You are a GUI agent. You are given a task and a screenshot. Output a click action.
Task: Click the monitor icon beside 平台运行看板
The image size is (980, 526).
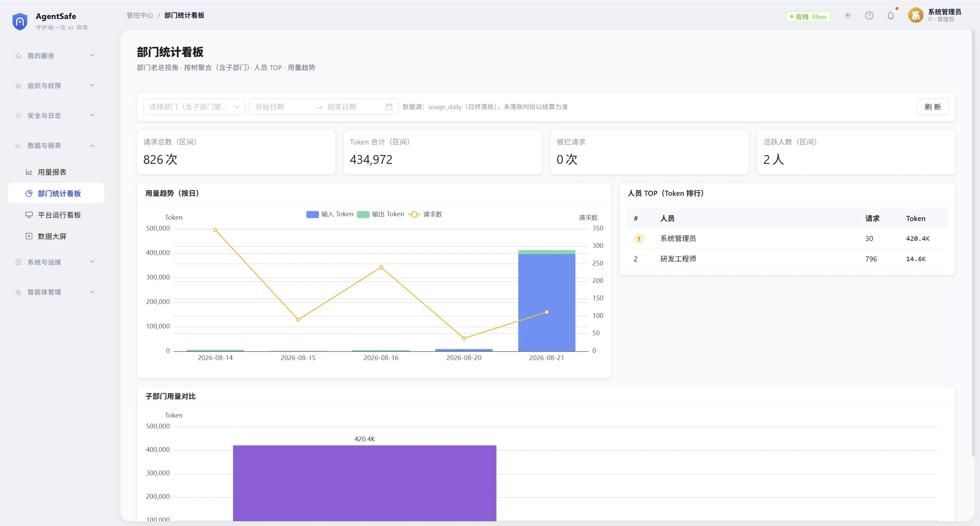point(29,215)
